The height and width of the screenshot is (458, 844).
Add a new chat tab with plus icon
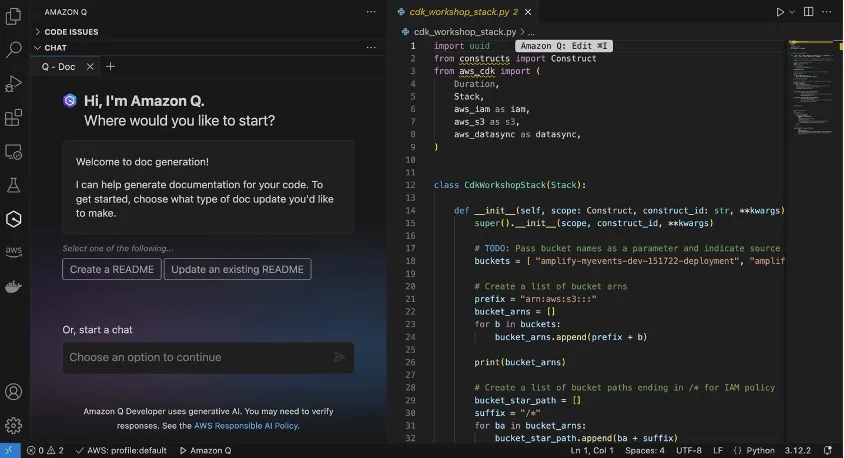(x=110, y=67)
